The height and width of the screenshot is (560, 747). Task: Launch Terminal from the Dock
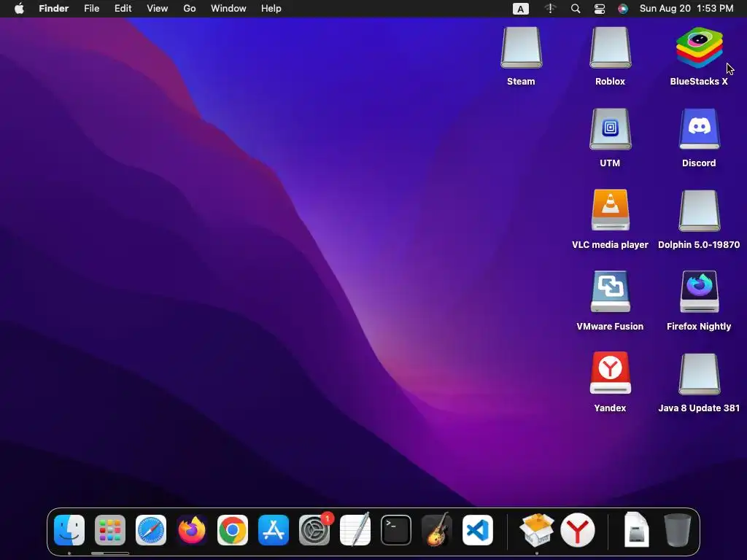(396, 530)
